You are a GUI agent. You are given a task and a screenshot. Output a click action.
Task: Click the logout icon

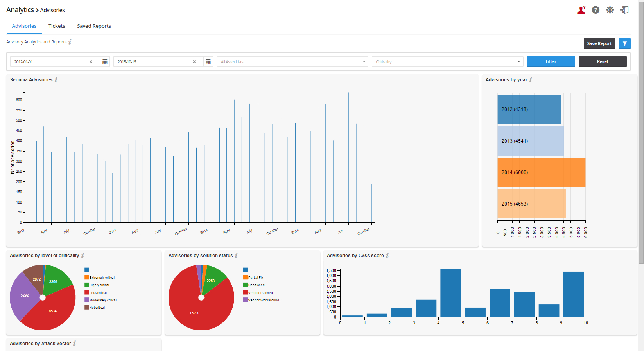(624, 10)
